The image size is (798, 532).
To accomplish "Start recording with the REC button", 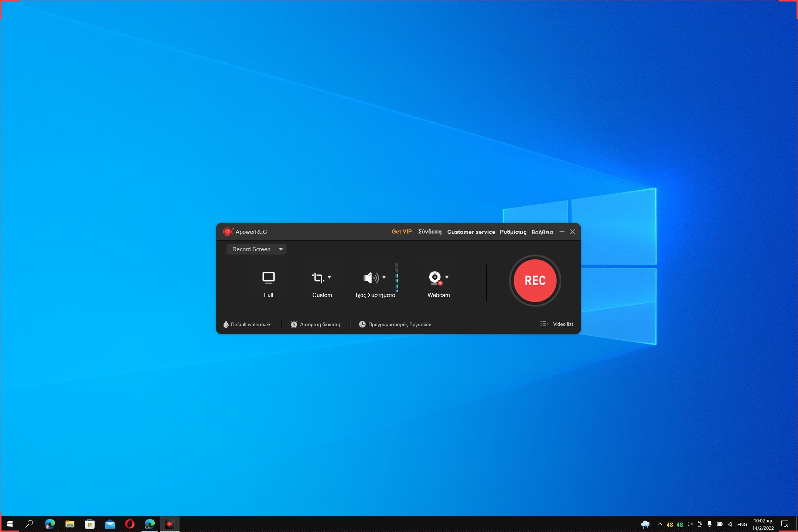I will 535,280.
